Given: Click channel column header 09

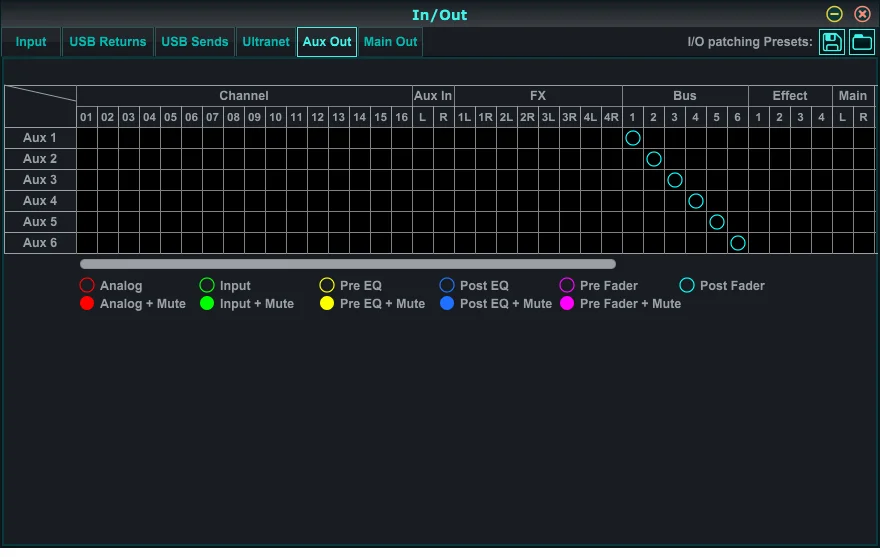Looking at the screenshot, I should [x=255, y=117].
